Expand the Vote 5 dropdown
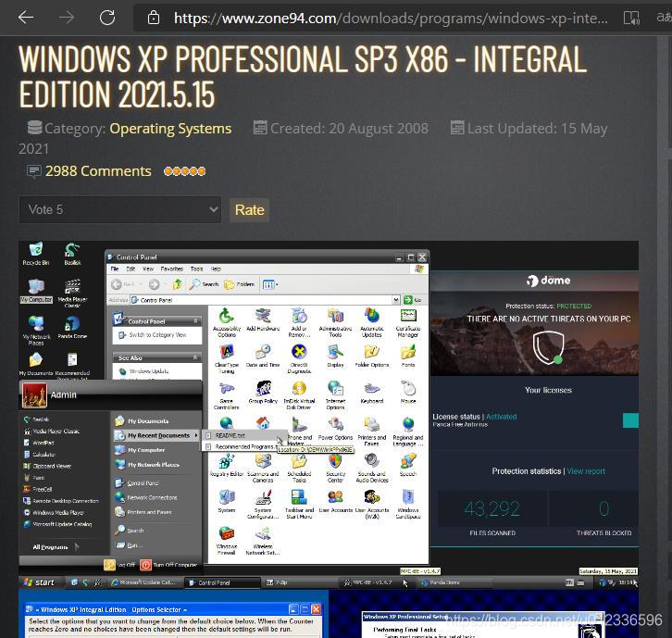This screenshot has height=638, width=672. (x=120, y=209)
